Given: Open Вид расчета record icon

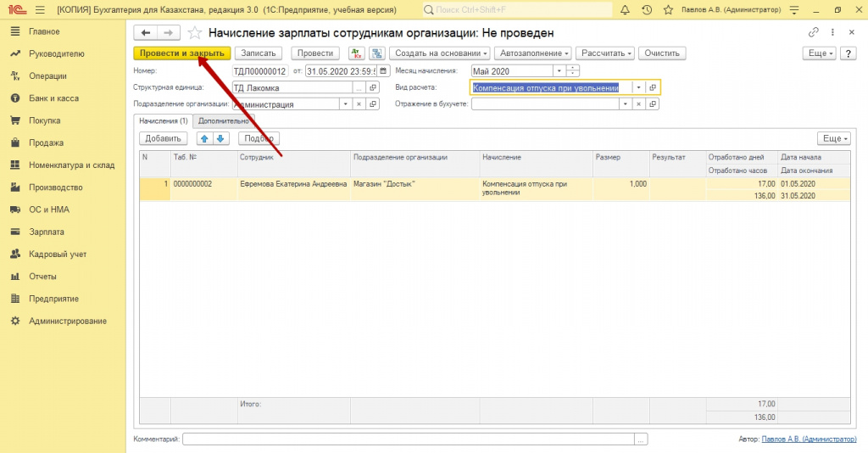Looking at the screenshot, I should [x=653, y=87].
